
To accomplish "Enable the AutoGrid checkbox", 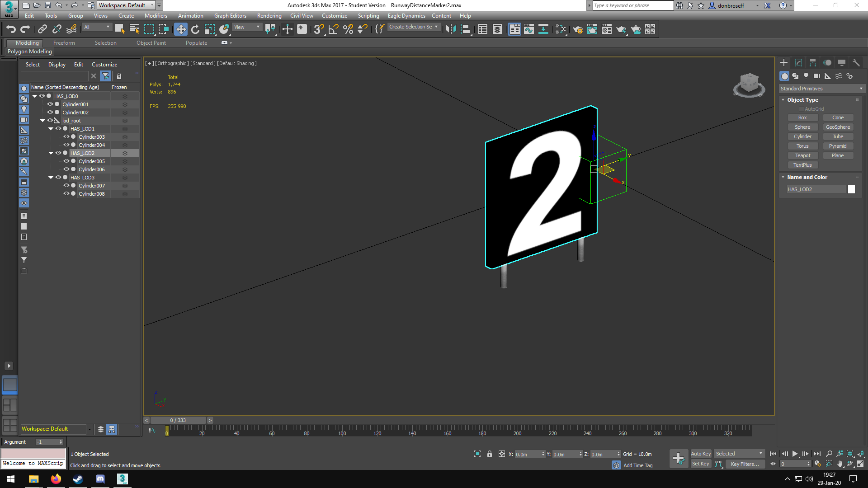I will pos(802,109).
